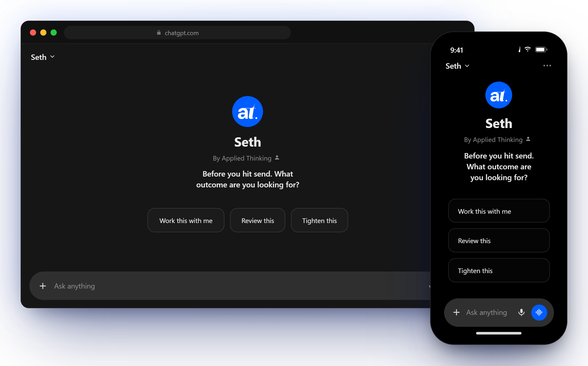
Task: Tap the home indicator bar on phone
Action: [499, 333]
